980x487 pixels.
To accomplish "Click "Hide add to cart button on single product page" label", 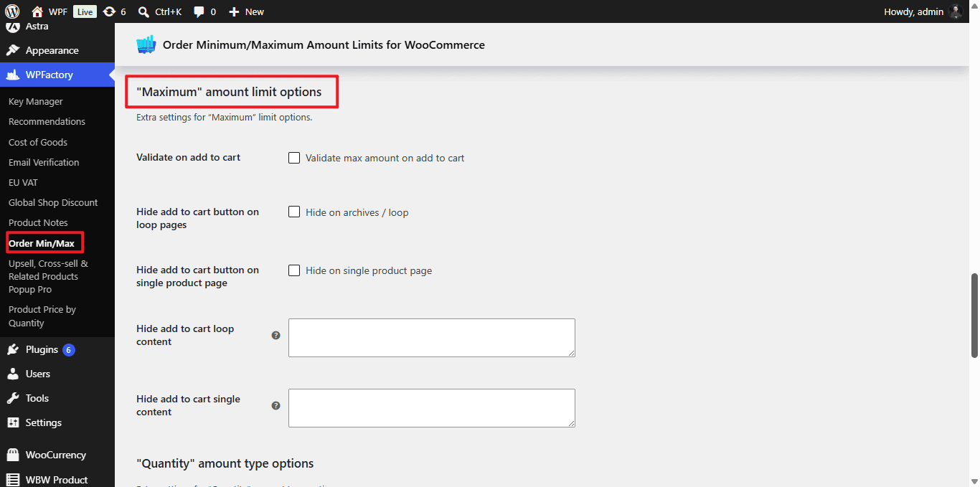I will coord(197,276).
